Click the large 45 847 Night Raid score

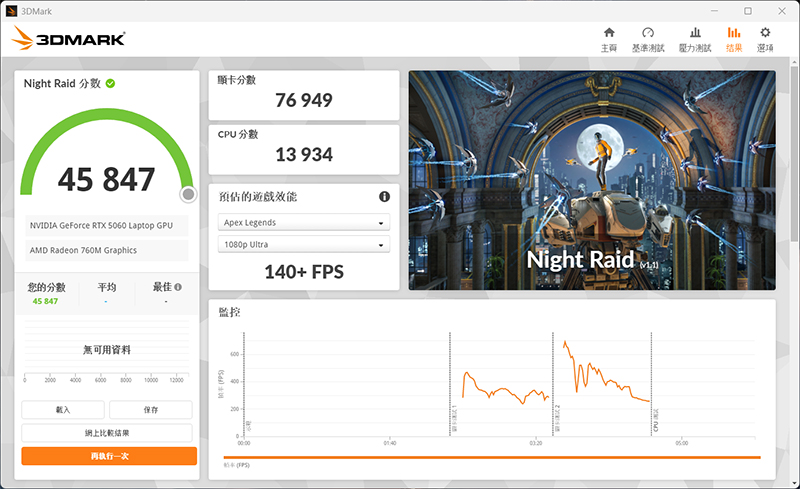(x=106, y=180)
